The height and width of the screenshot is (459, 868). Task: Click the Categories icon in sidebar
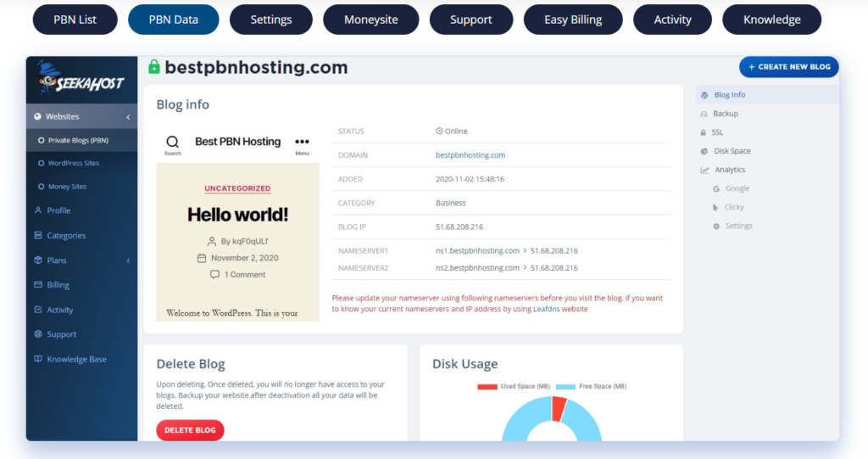pyautogui.click(x=38, y=235)
